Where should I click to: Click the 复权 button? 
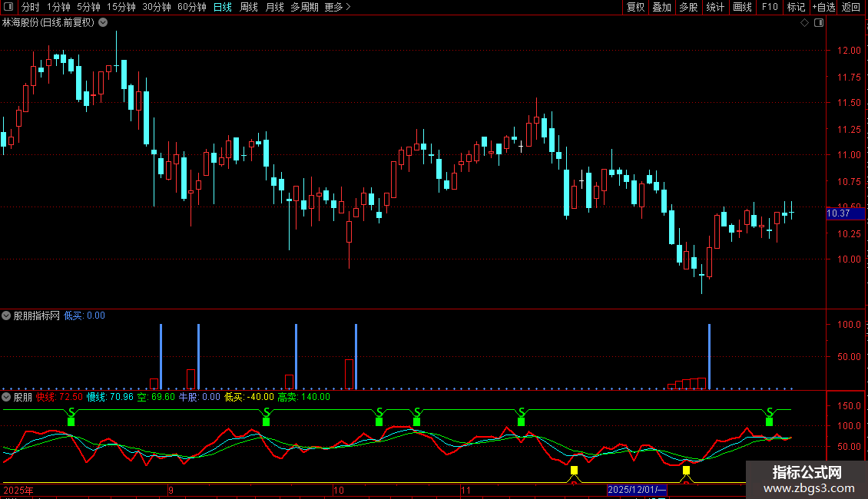coord(635,7)
